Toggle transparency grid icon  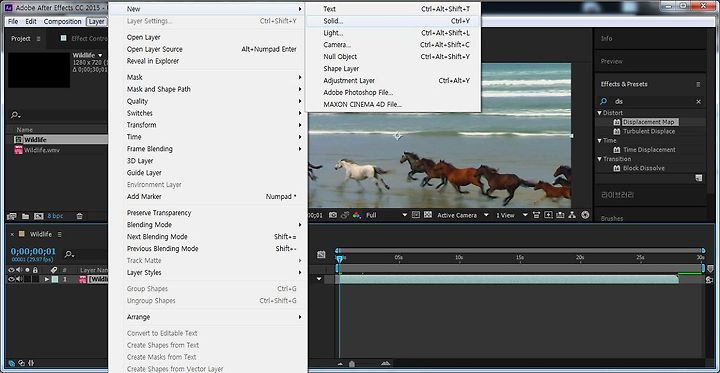(x=428, y=215)
